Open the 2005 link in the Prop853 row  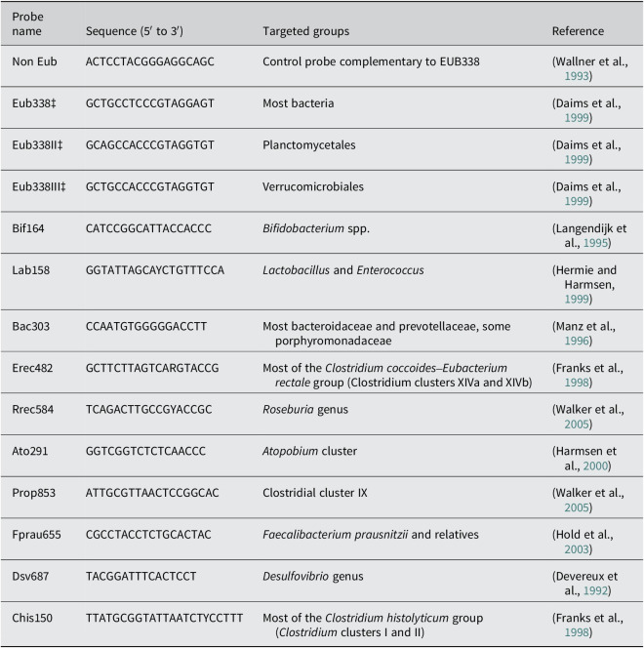577,507
